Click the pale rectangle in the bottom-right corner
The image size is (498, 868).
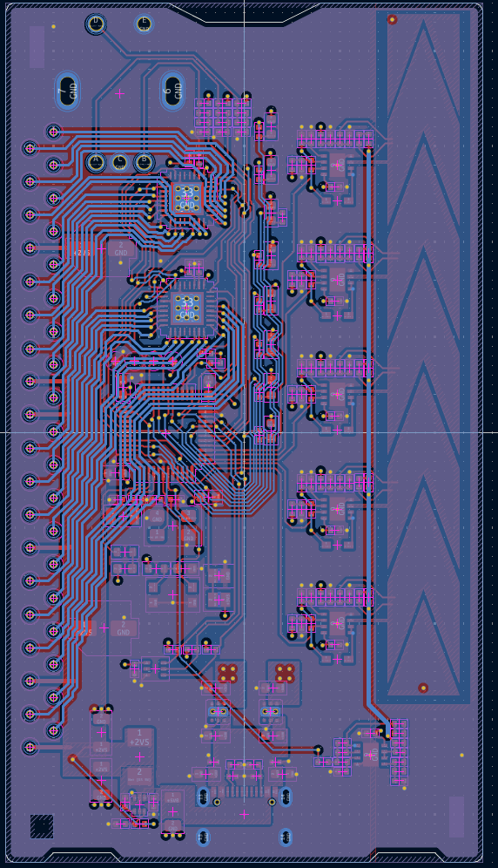456,817
